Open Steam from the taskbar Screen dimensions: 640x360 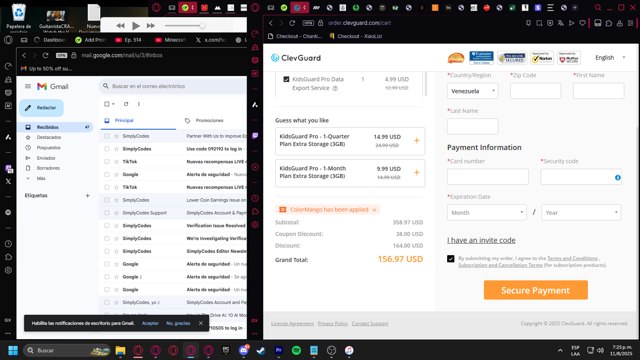[261, 350]
